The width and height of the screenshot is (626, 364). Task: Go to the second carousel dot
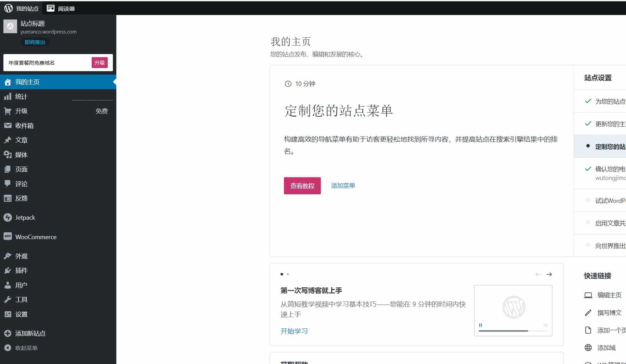point(288,274)
